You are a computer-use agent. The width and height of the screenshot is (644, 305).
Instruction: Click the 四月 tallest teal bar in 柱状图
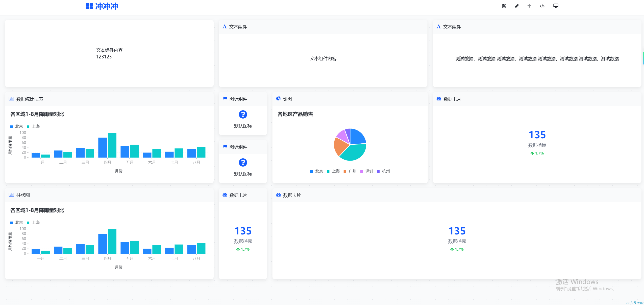tap(112, 241)
